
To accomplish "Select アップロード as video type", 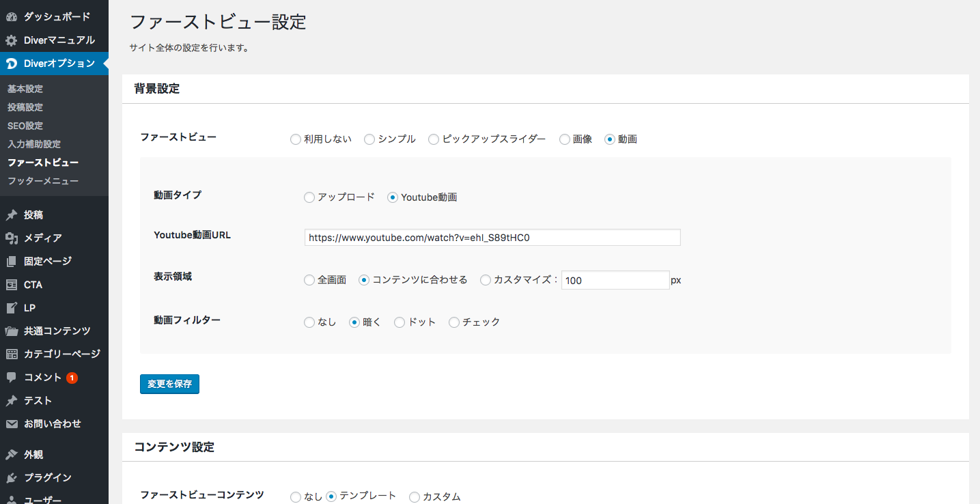I will coord(309,197).
